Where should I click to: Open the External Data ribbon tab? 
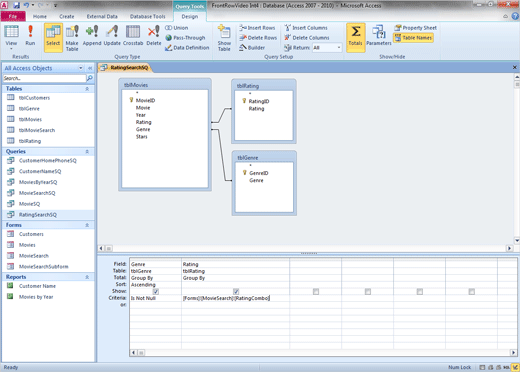pos(102,16)
